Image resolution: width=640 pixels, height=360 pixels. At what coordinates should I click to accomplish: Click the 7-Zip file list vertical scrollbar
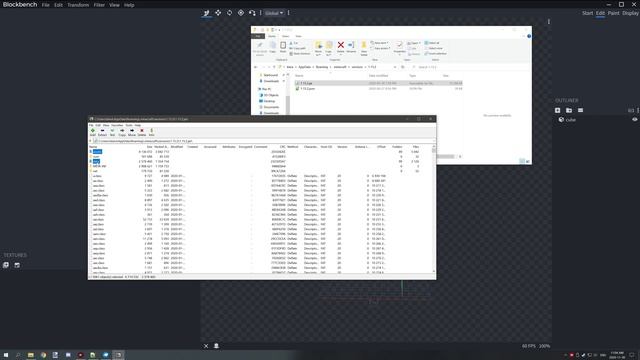(x=433, y=208)
